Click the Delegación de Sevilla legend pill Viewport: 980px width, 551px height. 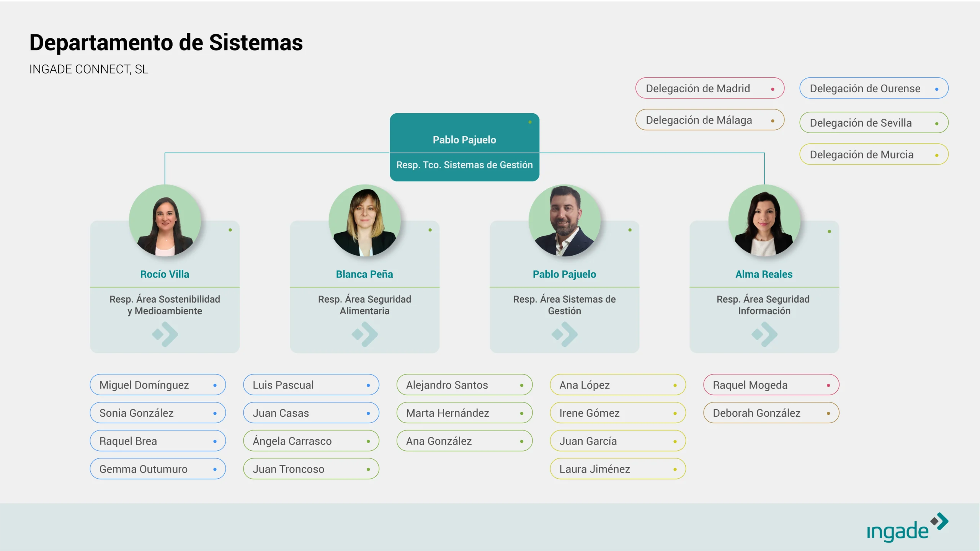[x=874, y=123]
